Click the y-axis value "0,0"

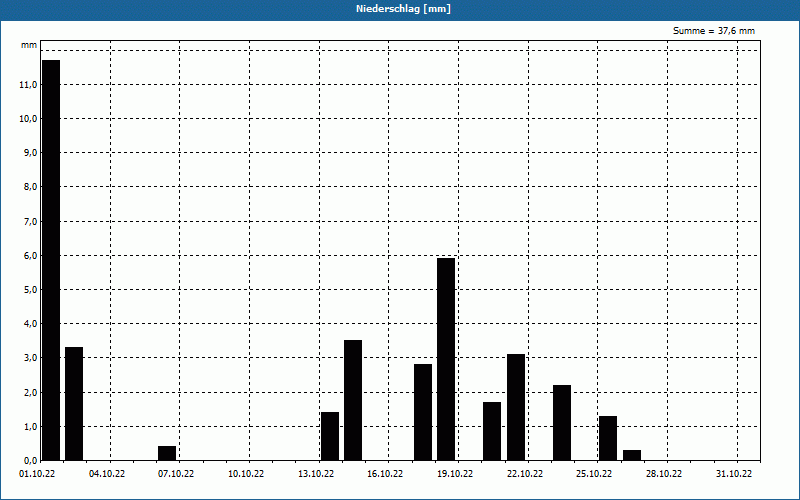click(x=31, y=461)
